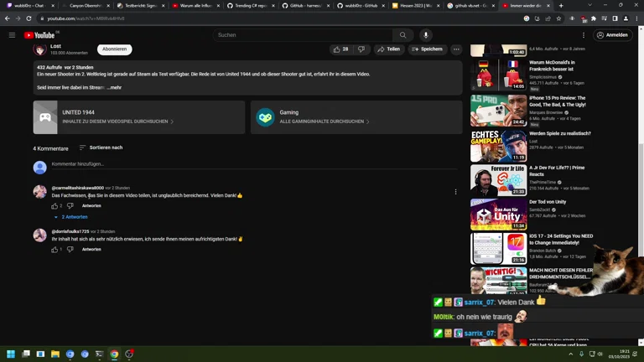Open options menu for the first comment
The height and width of the screenshot is (362, 644).
pos(455,192)
